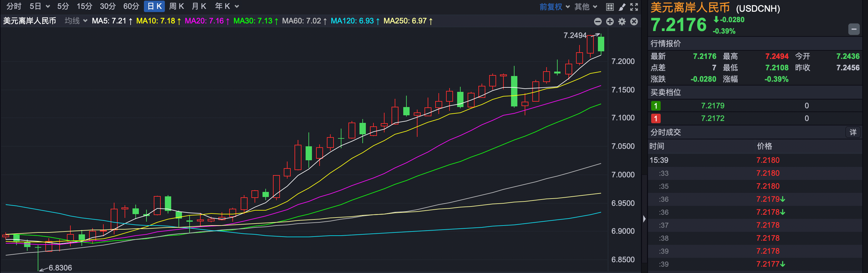This screenshot has height=273, width=868.
Task: Select the :37 trade row
Action: point(755,225)
